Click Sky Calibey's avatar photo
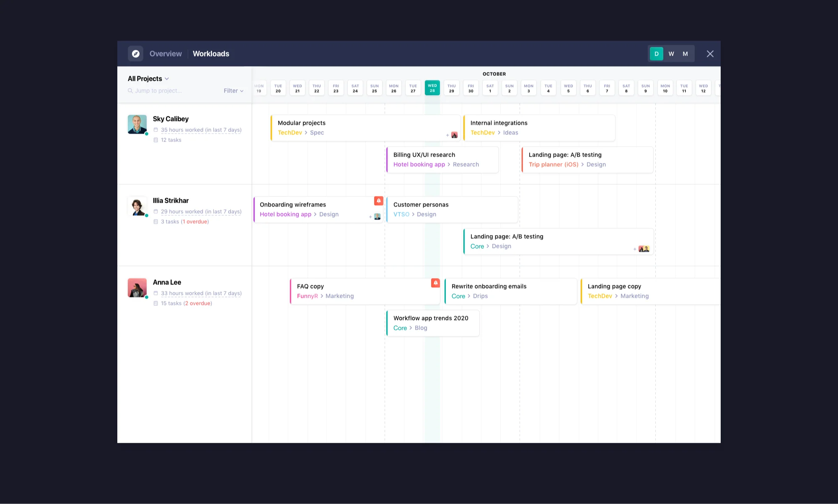Image resolution: width=838 pixels, height=504 pixels. tap(137, 124)
